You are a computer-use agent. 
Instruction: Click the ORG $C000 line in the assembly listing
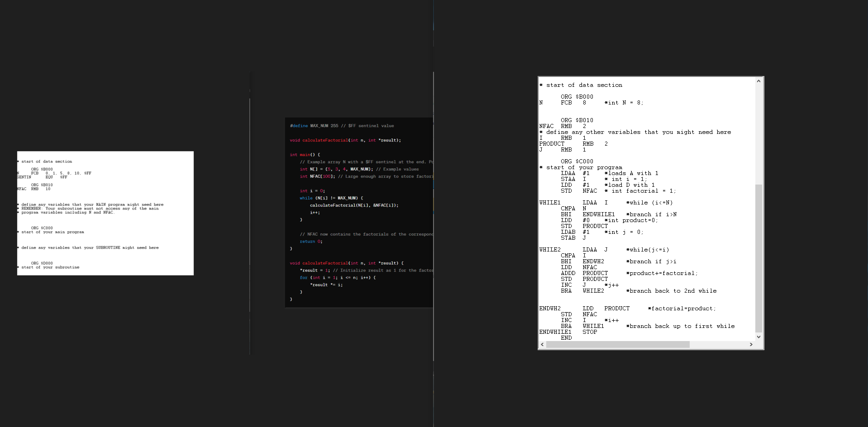coord(577,161)
